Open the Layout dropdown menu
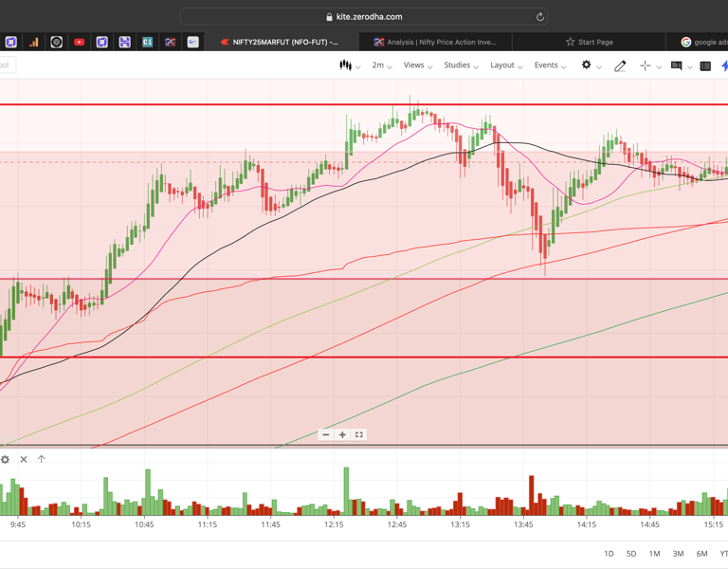The image size is (728, 569). [506, 65]
